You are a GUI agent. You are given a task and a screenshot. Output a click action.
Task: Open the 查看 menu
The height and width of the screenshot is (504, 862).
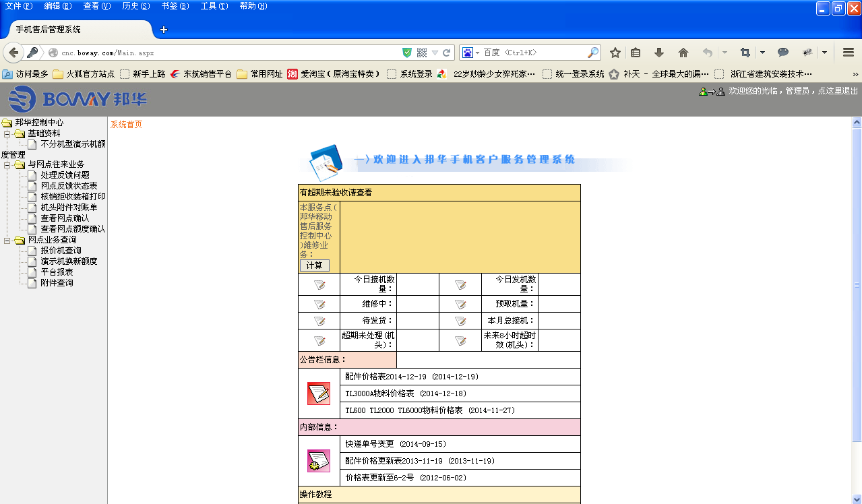[96, 6]
